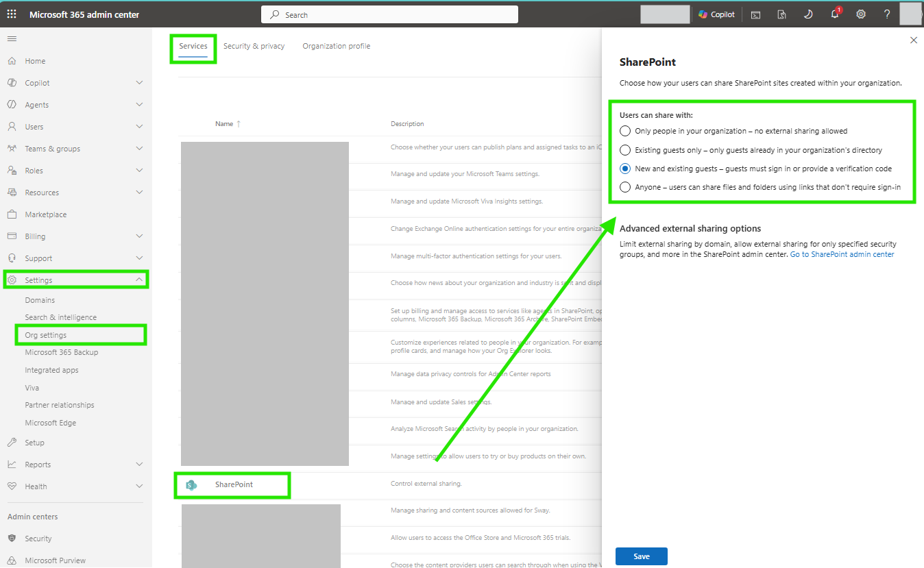Click the Microsoft Purview icon

click(x=12, y=560)
